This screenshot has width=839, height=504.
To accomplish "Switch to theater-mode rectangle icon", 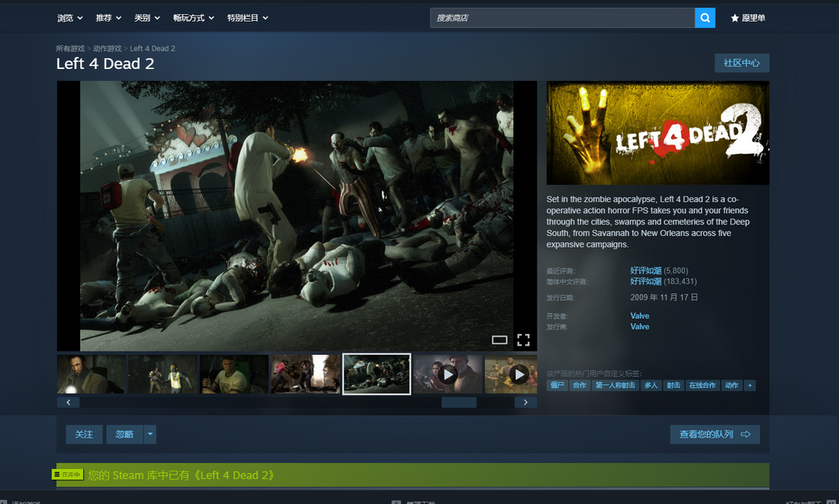I will point(500,339).
